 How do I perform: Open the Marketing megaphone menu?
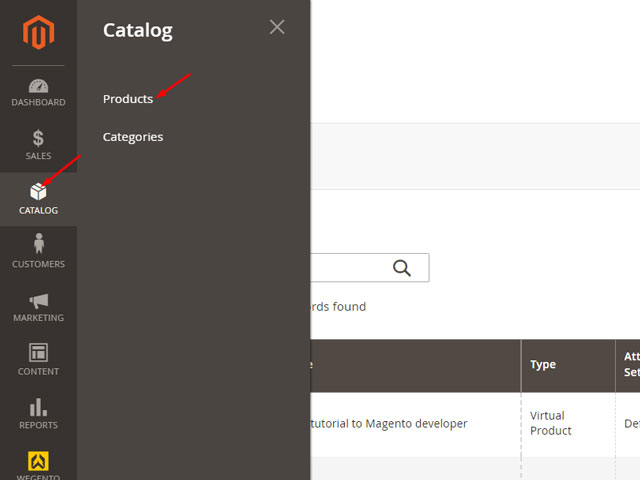pyautogui.click(x=38, y=307)
